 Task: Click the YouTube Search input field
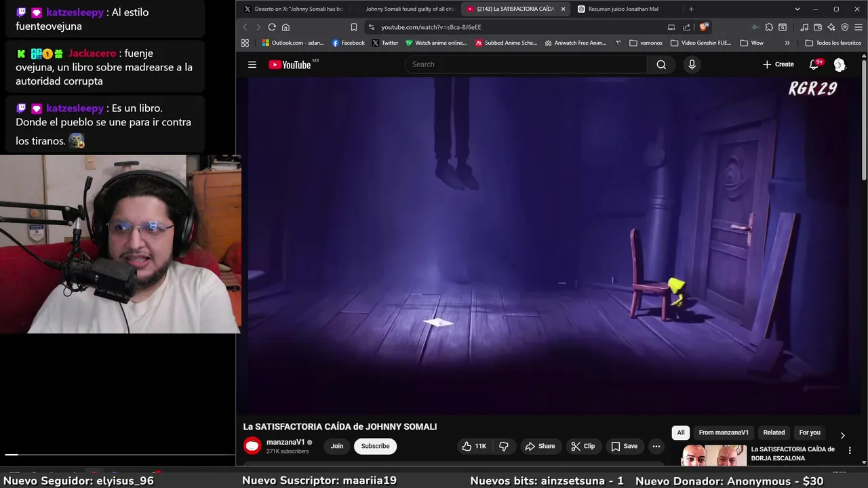coord(526,64)
